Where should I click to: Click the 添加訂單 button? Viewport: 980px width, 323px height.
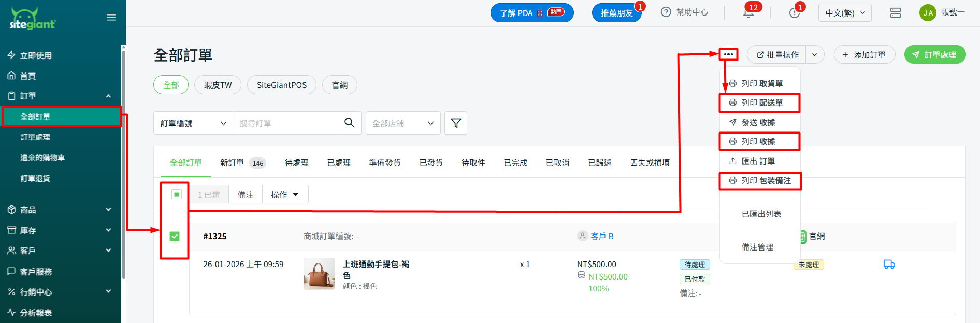(864, 55)
